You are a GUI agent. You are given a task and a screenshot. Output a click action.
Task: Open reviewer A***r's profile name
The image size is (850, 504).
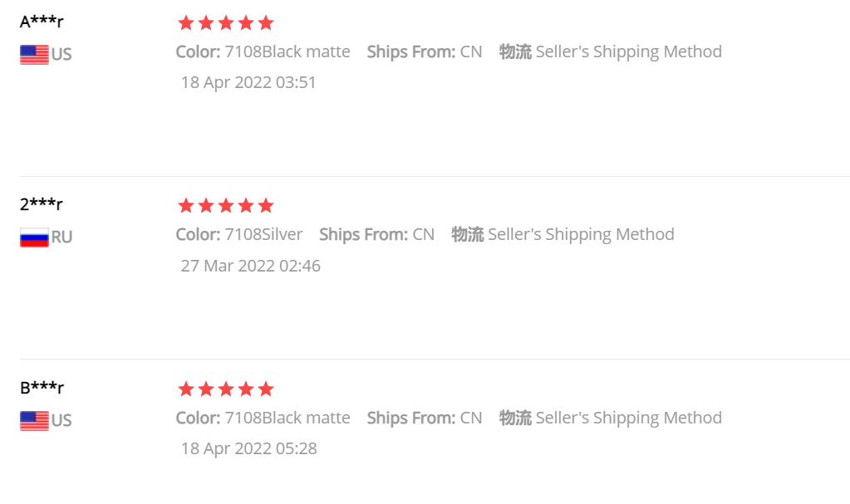click(42, 22)
